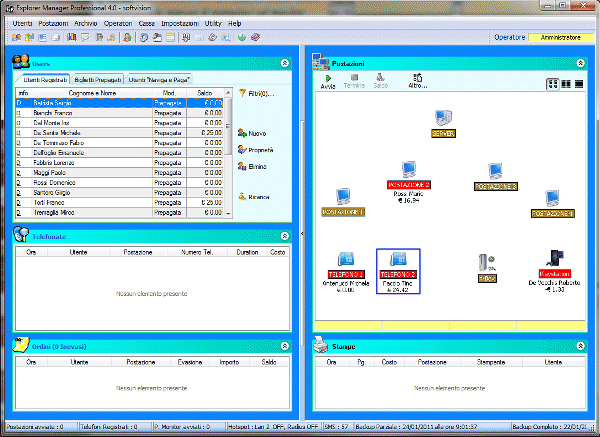Sort the users by the Saldo column header

pos(205,93)
